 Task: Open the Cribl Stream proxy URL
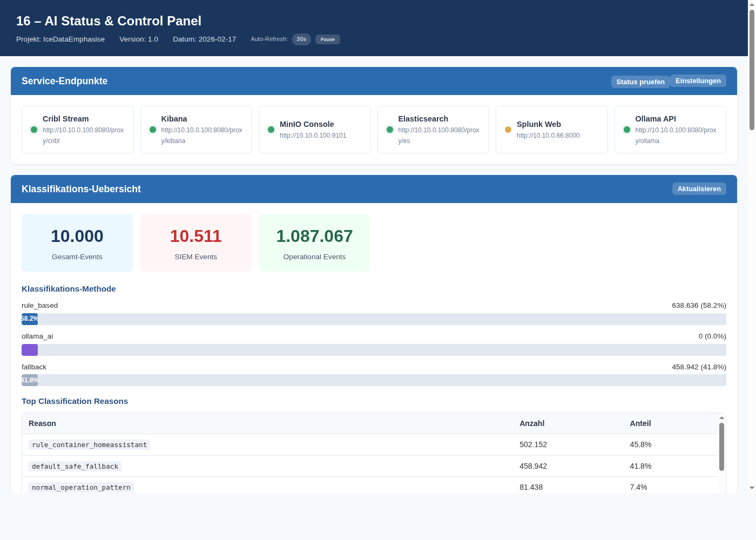pyautogui.click(x=83, y=135)
